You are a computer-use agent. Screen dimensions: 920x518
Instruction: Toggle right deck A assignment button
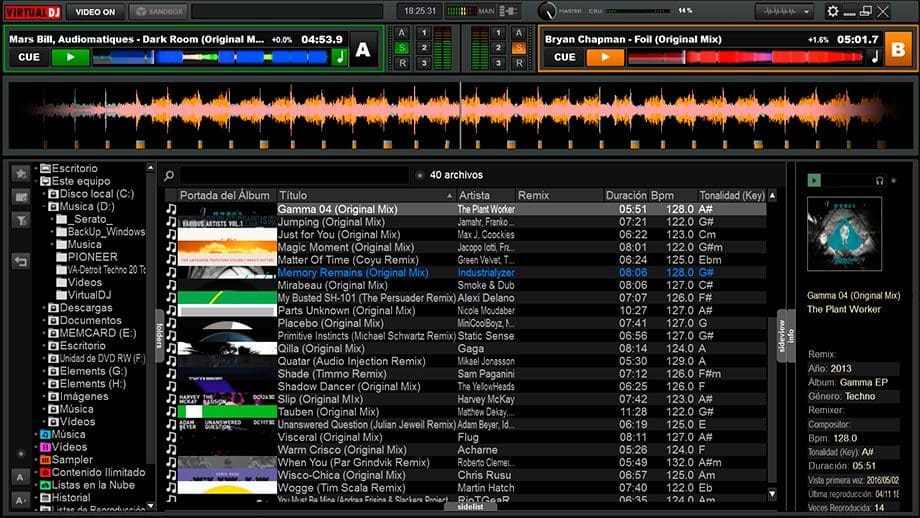(x=519, y=33)
